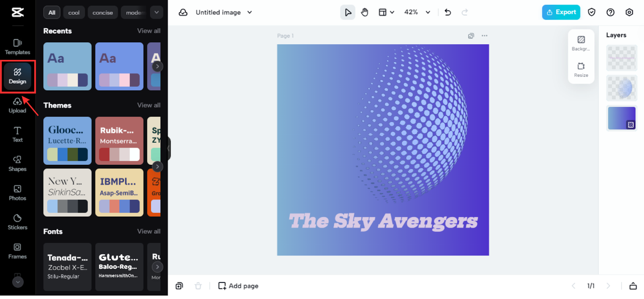Open the Untitled image name dropdown
Viewport: 644px width, 299px height.
[x=224, y=13]
